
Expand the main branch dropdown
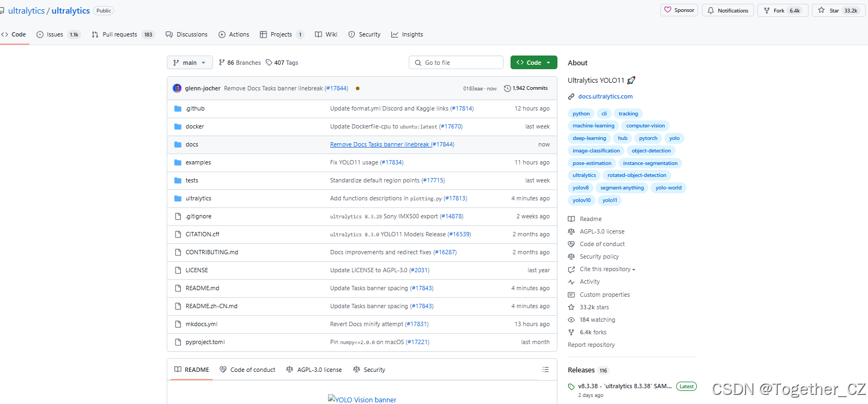(x=190, y=63)
